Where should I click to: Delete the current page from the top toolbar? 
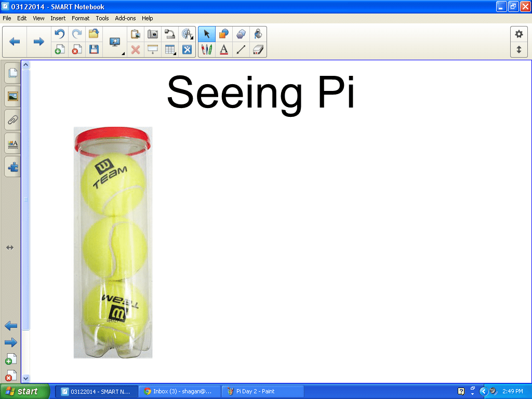[x=77, y=49]
